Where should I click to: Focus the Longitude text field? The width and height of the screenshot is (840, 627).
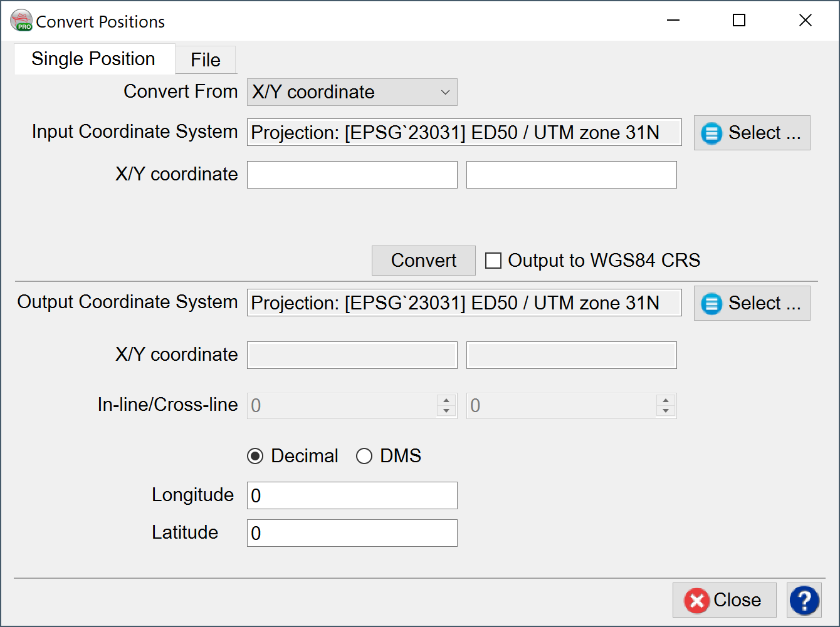352,495
